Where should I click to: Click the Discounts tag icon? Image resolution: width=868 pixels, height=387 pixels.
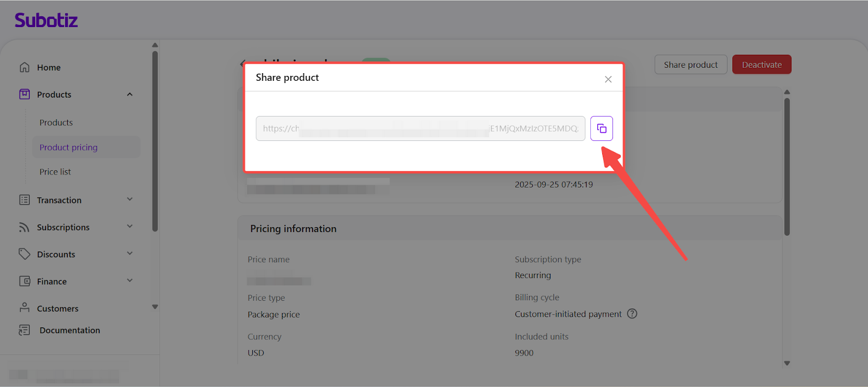click(x=24, y=254)
